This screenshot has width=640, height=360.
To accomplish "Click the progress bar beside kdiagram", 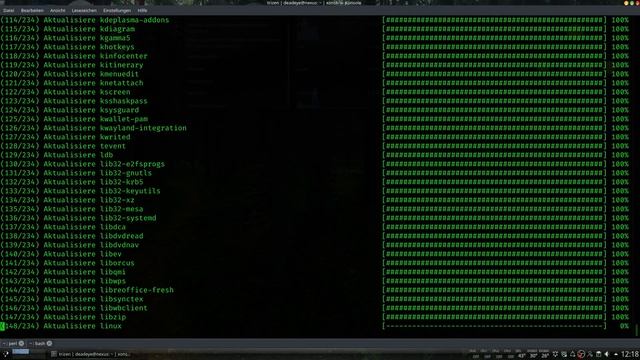I will 494,29.
